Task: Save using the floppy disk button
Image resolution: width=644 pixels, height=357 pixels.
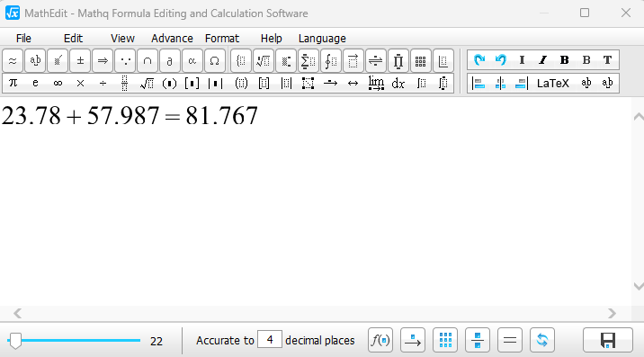Action: tap(608, 340)
